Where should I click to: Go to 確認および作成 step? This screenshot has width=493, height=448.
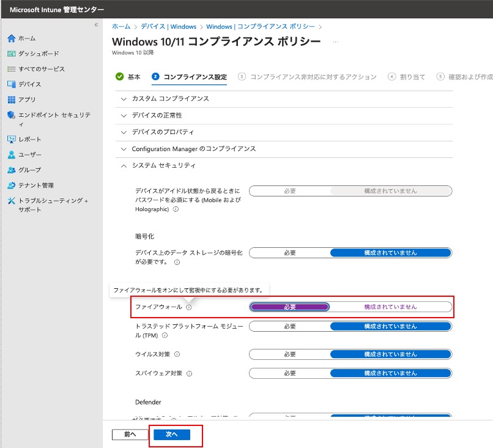(x=465, y=77)
